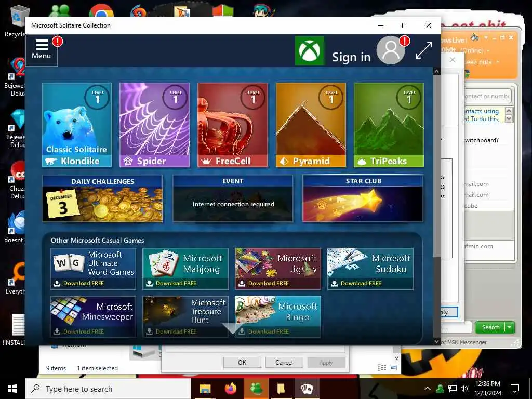Viewport: 532px width, 399px height.
Task: Click the profile avatar icon
Action: point(391,51)
